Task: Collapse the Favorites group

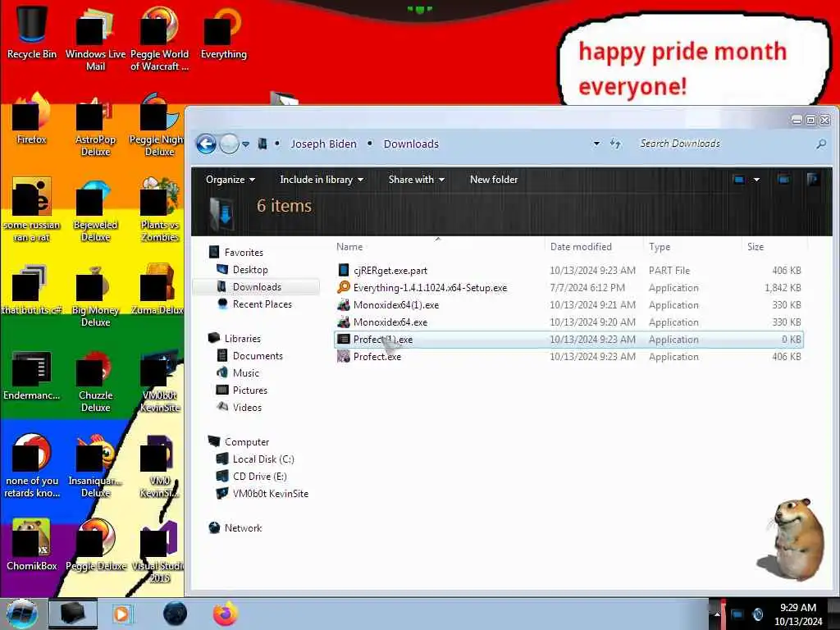Action: point(244,253)
